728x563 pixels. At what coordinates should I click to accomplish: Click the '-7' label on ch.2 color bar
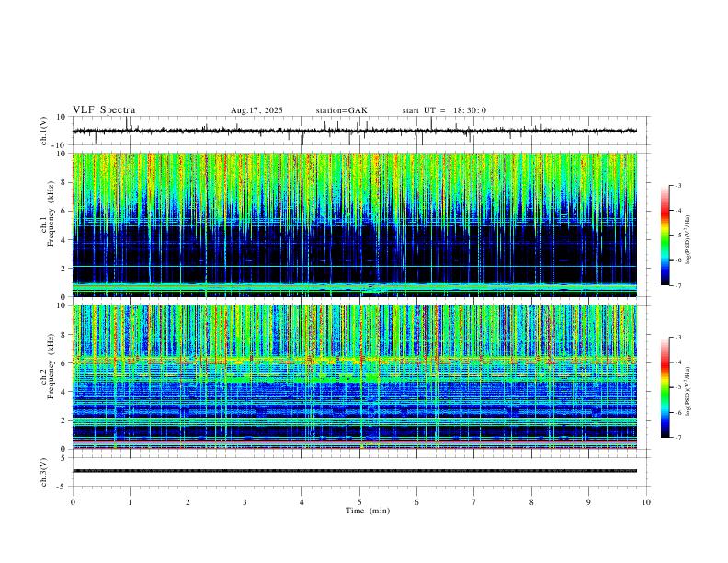click(677, 438)
